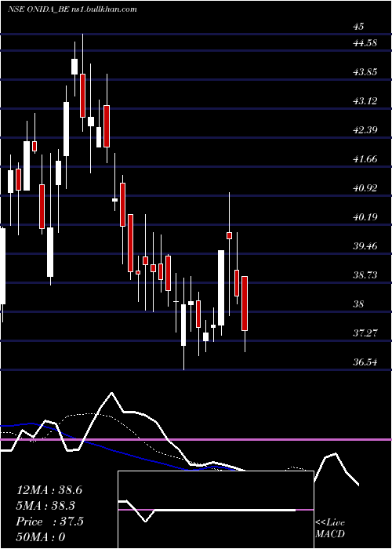Click the 40.19 price axis label

coord(365,217)
